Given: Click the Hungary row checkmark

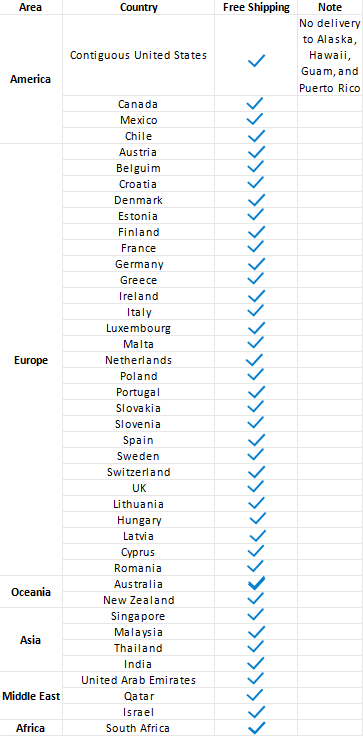Looking at the screenshot, I should [x=257, y=520].
